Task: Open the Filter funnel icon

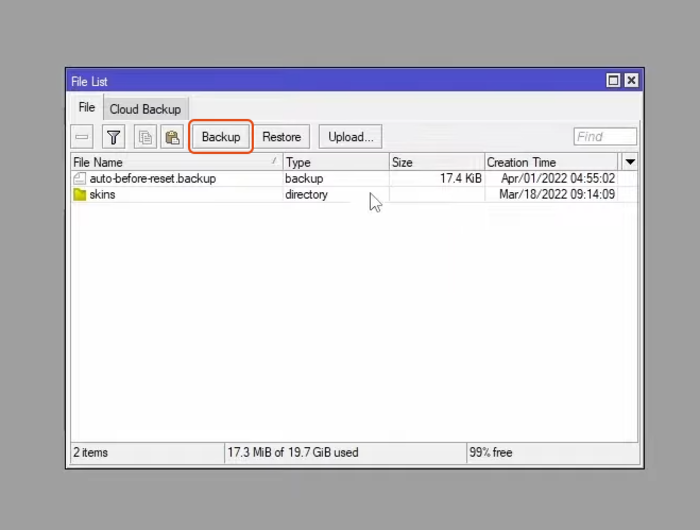Action: point(113,137)
